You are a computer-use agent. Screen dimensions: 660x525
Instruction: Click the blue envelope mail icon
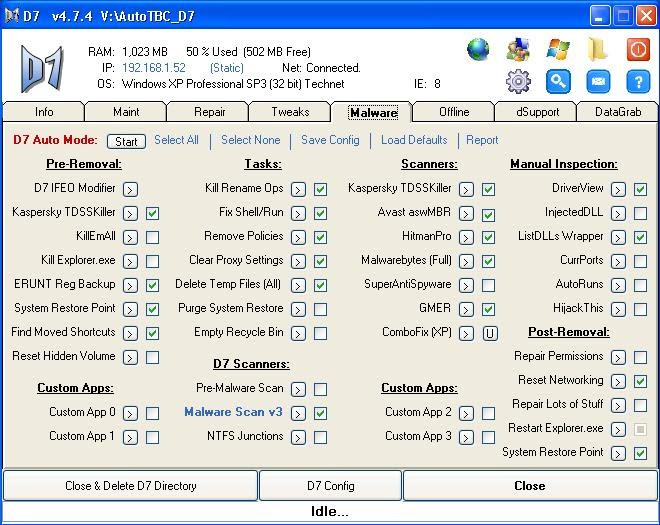click(598, 81)
